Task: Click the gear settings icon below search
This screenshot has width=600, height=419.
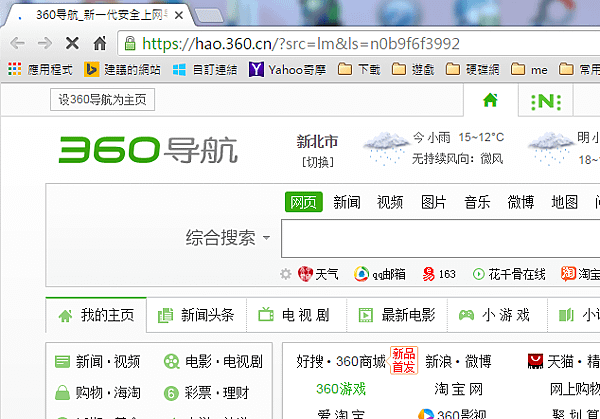Action: pyautogui.click(x=286, y=274)
